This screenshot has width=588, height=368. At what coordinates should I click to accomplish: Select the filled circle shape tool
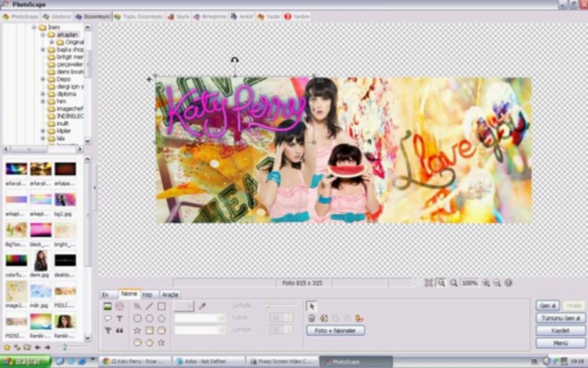click(138, 342)
